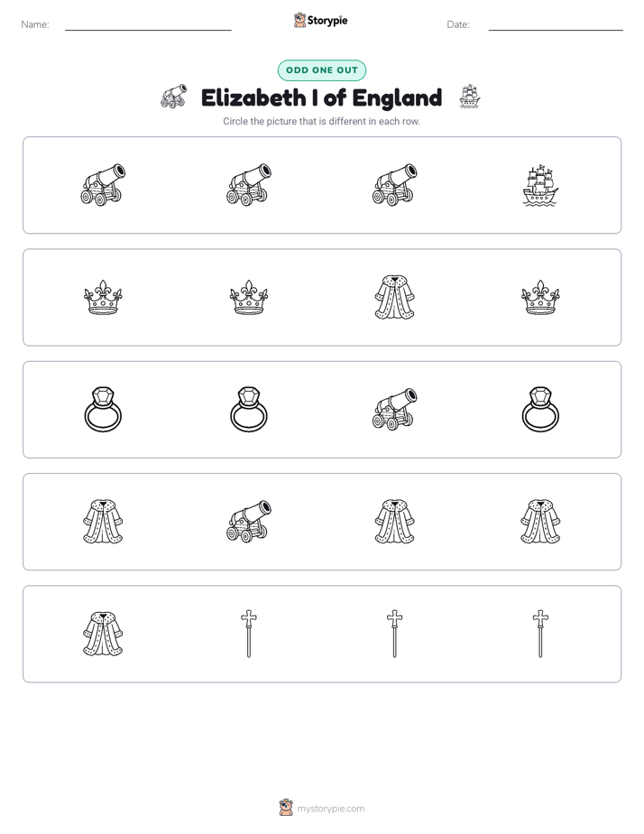Click the cannon icon beside the title
Image resolution: width=644 pixels, height=834 pixels.
pos(174,97)
